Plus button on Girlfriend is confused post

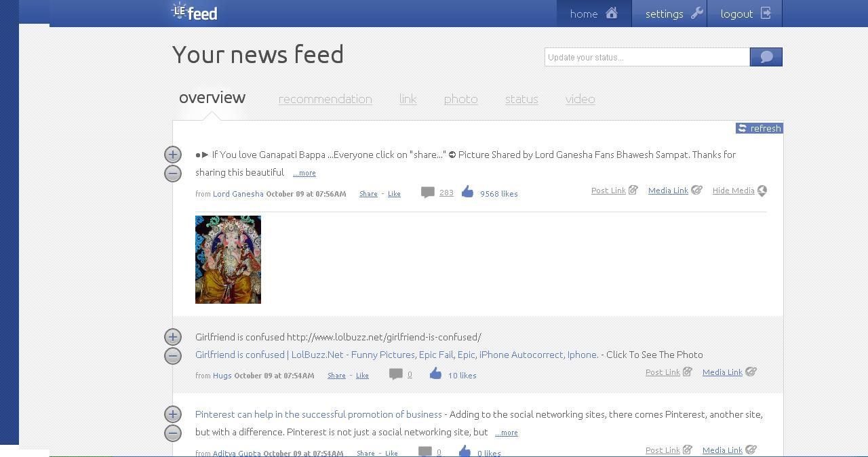(x=173, y=337)
